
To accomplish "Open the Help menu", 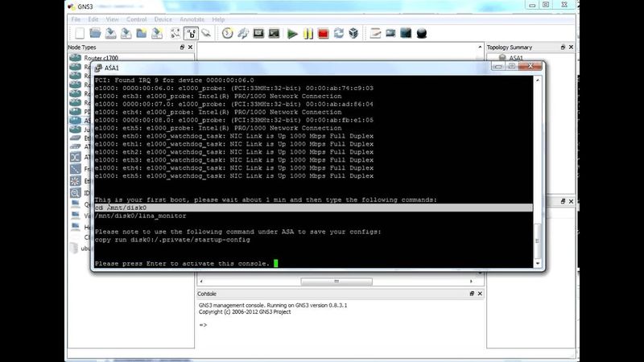I will [x=218, y=19].
